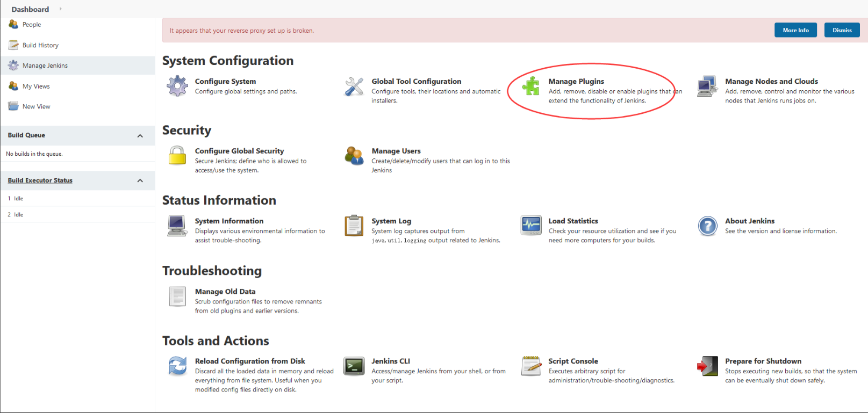
Task: Click the Build Queue panel title
Action: 26,135
